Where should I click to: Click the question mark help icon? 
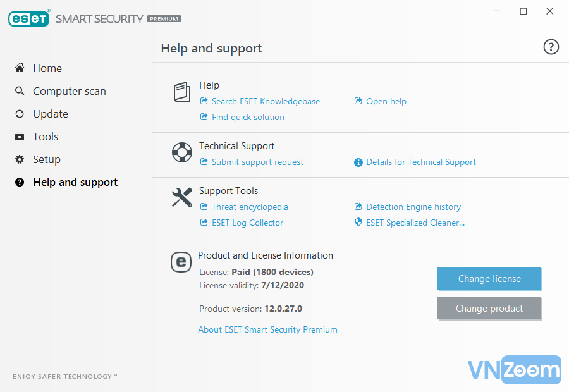click(x=551, y=47)
